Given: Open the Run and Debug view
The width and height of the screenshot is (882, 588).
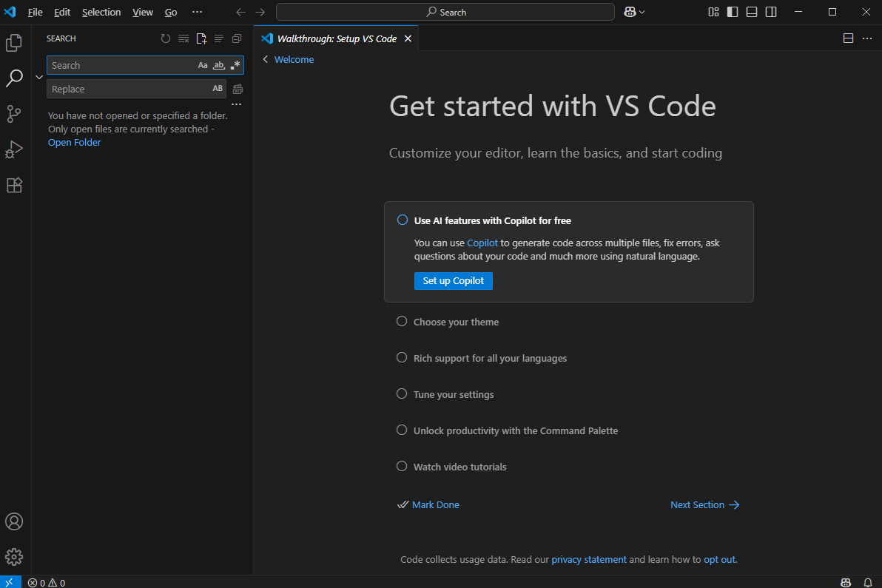Looking at the screenshot, I should click(14, 149).
